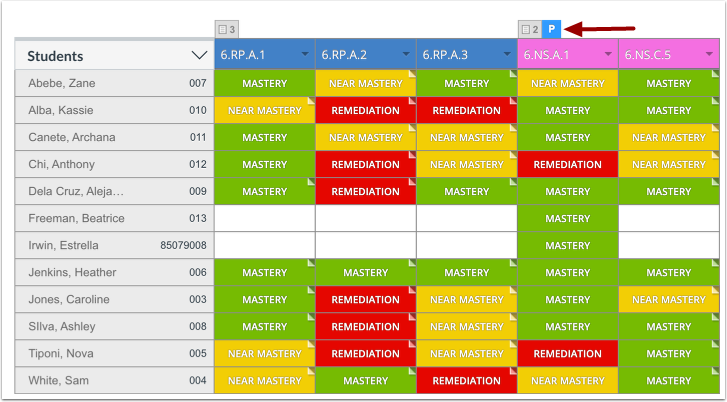727x402 pixels.
Task: Click corner flag on White's 6.RP.A.3 Remediation cell
Action: (513, 371)
